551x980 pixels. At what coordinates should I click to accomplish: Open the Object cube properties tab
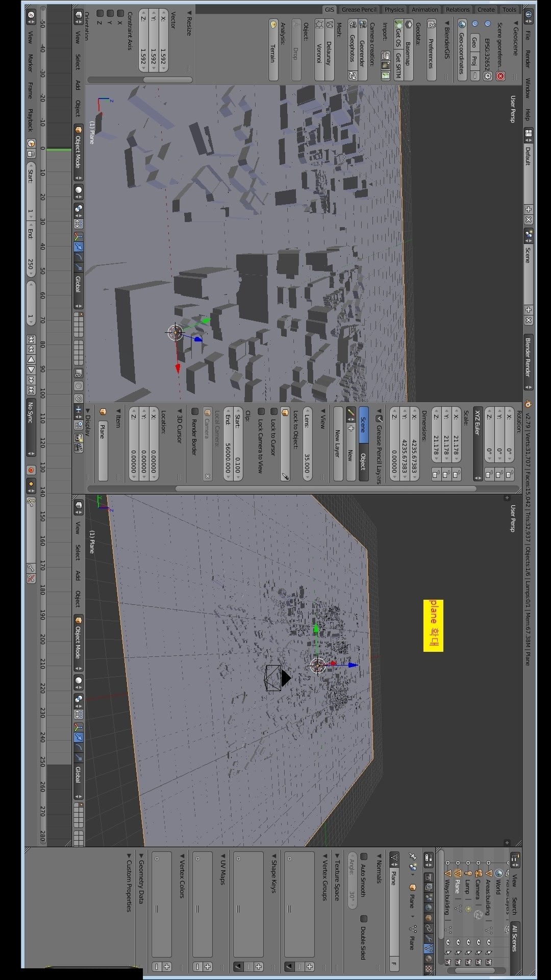click(429, 917)
